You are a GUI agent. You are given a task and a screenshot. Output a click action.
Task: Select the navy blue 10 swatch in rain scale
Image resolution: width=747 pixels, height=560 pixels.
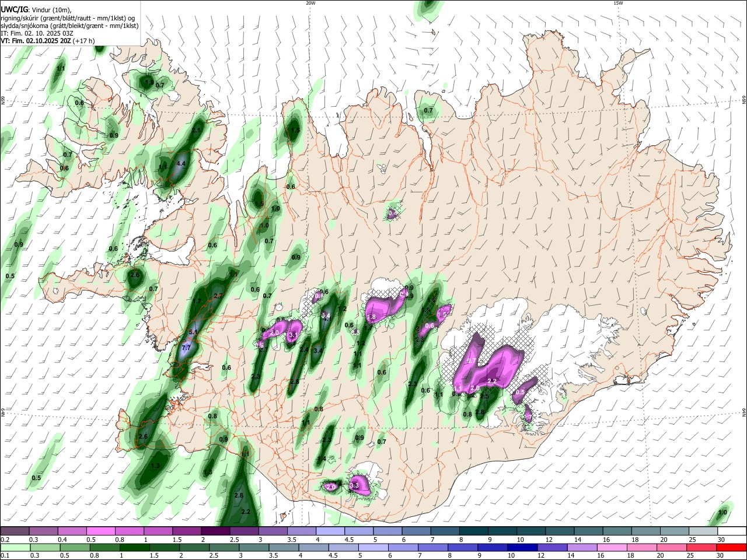[x=522, y=548]
